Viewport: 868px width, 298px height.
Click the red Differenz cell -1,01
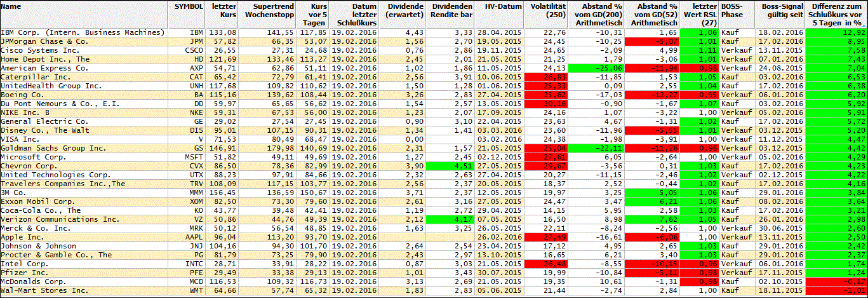pyautogui.click(x=836, y=290)
